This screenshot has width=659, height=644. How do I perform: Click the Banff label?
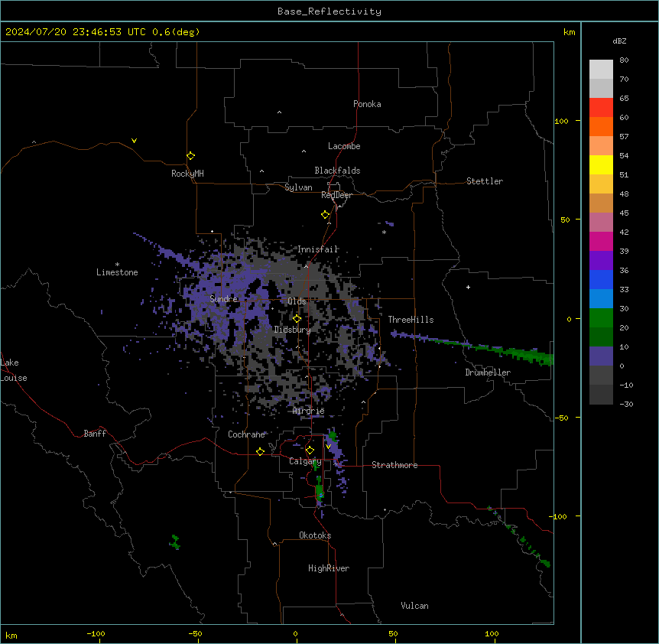[95, 434]
